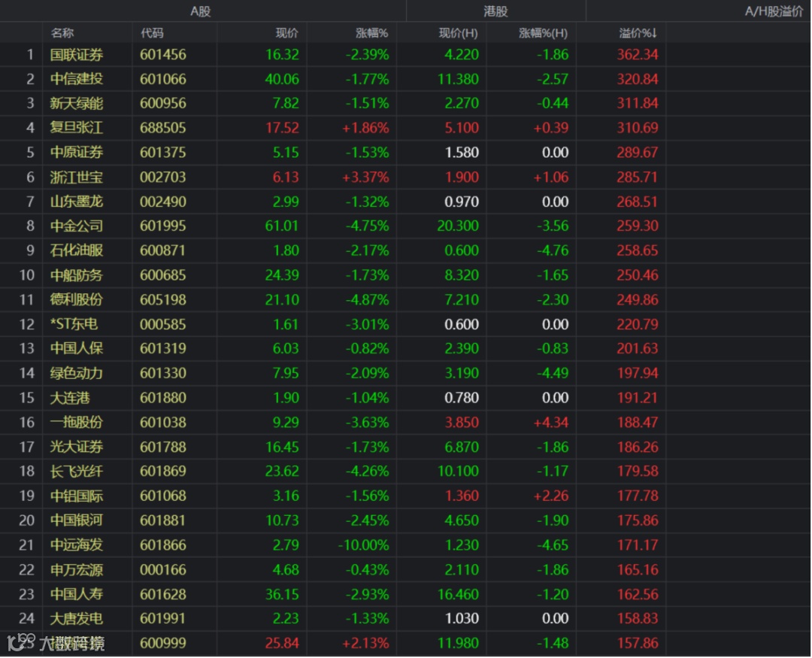Select 德利股份 name
Image resolution: width=812 pixels, height=658 pixels.
click(76, 300)
